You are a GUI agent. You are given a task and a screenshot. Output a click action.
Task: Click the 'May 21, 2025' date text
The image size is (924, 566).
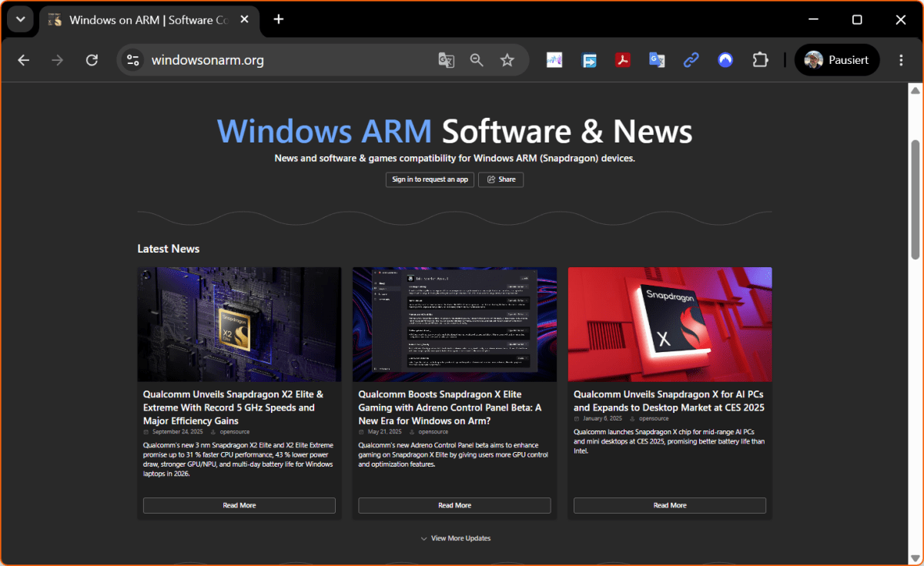(385, 432)
